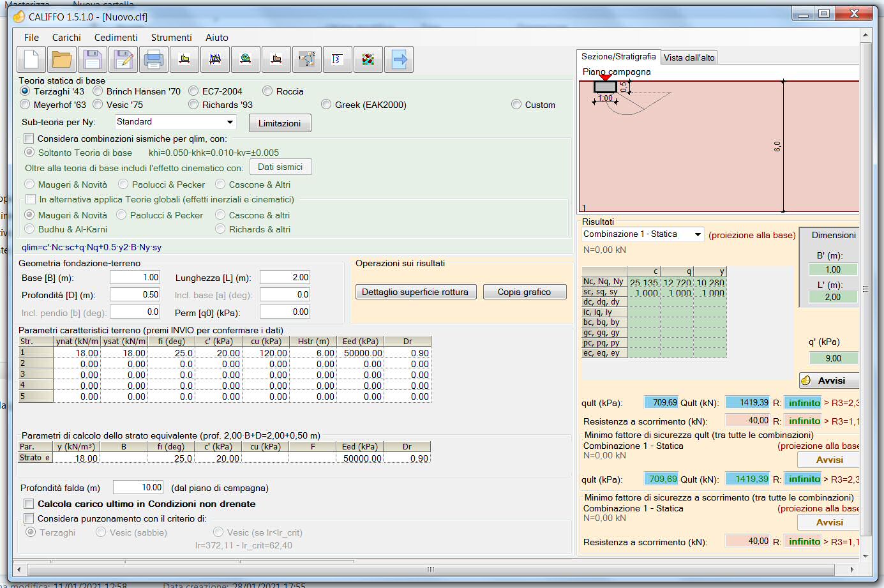The height and width of the screenshot is (588, 884).
Task: Enable Considera punzonamento checkbox
Action: [x=29, y=518]
